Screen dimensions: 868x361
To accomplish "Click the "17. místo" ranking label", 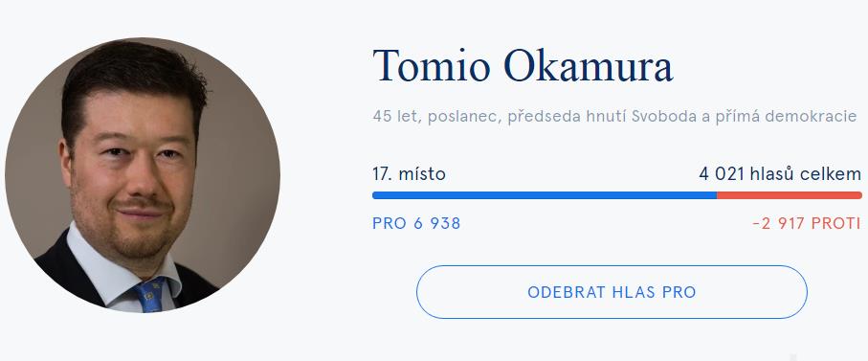I will [409, 174].
